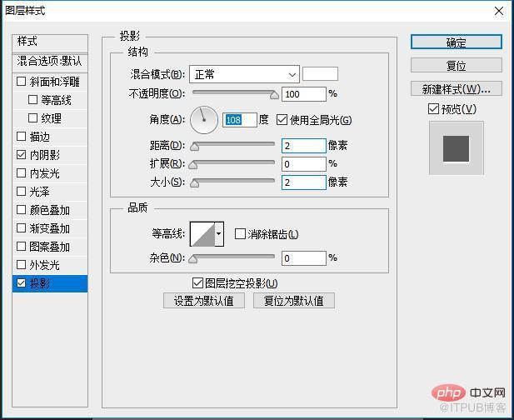This screenshot has height=420, width=514.
Task: Click the style preview thumbnail
Action: click(x=456, y=147)
